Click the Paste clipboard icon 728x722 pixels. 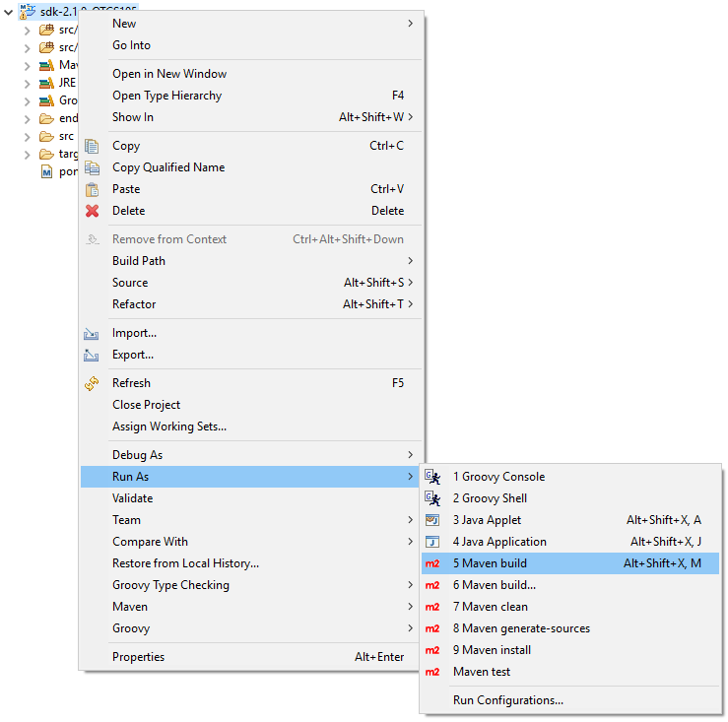[x=93, y=189]
